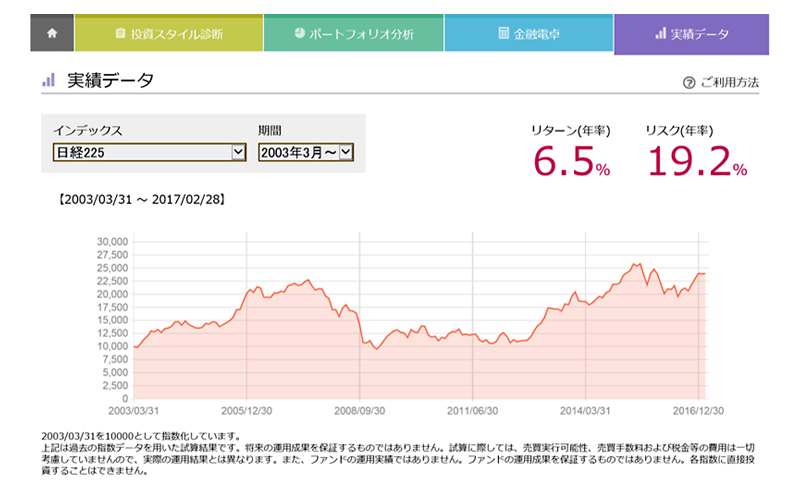Click the home icon tab
Screen dimensions: 800x500
coord(52,34)
